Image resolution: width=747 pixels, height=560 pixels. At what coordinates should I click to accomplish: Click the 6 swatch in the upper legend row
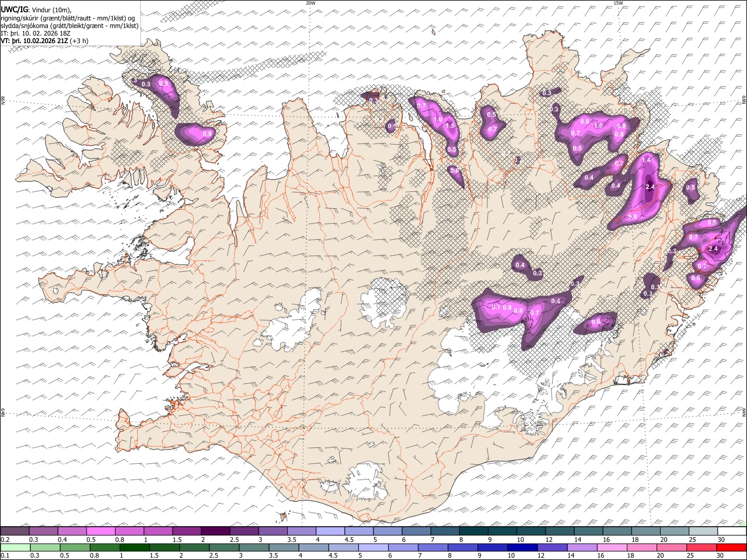[x=416, y=531]
